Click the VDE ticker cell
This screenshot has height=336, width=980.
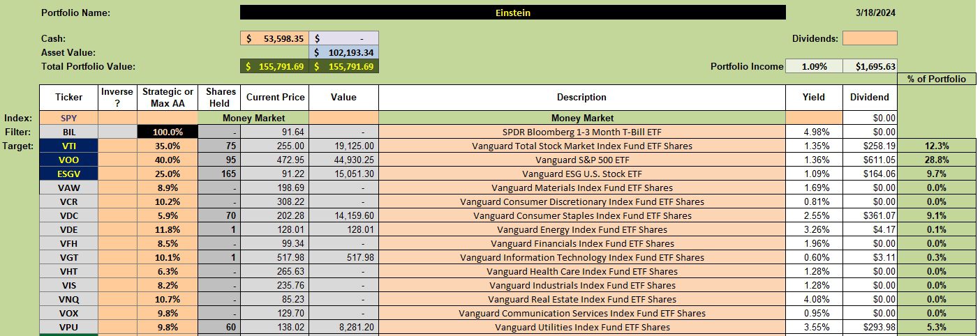coord(68,230)
